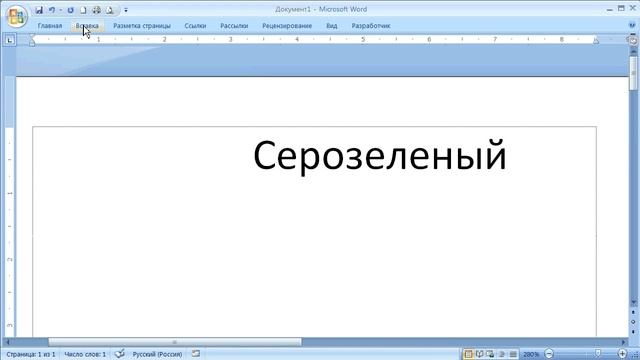The height and width of the screenshot is (360, 640).
Task: Open zoom dialog via 280% level
Action: (531, 354)
